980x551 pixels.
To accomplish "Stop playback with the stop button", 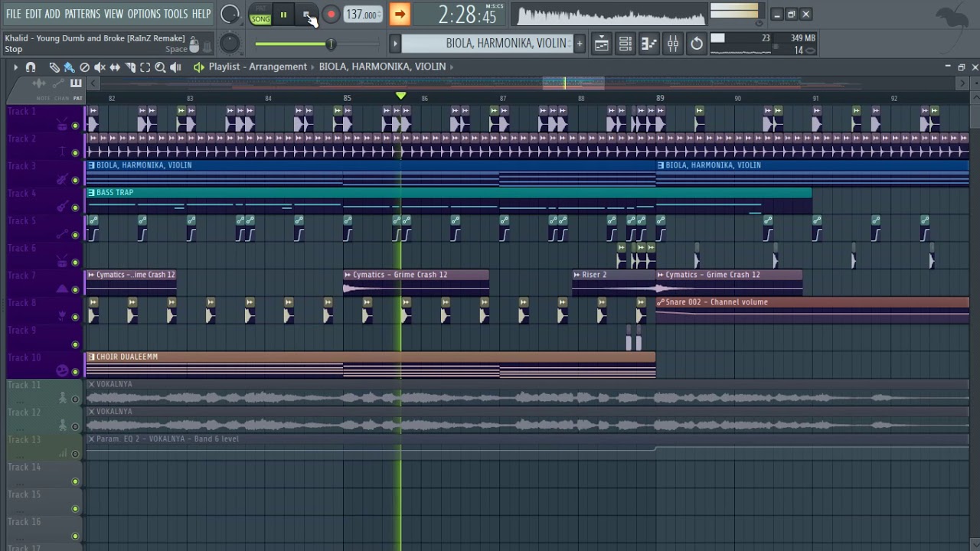I will click(306, 15).
